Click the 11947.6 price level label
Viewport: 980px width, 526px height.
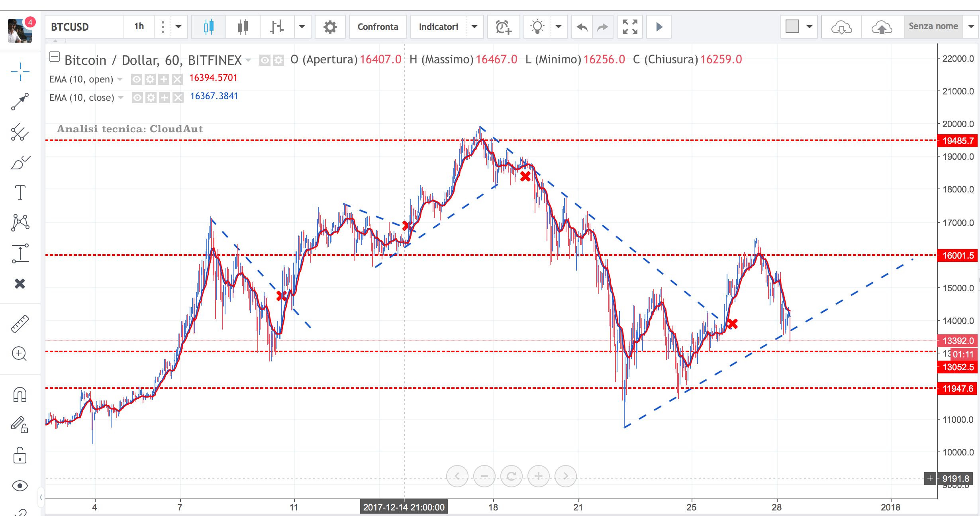click(x=958, y=389)
